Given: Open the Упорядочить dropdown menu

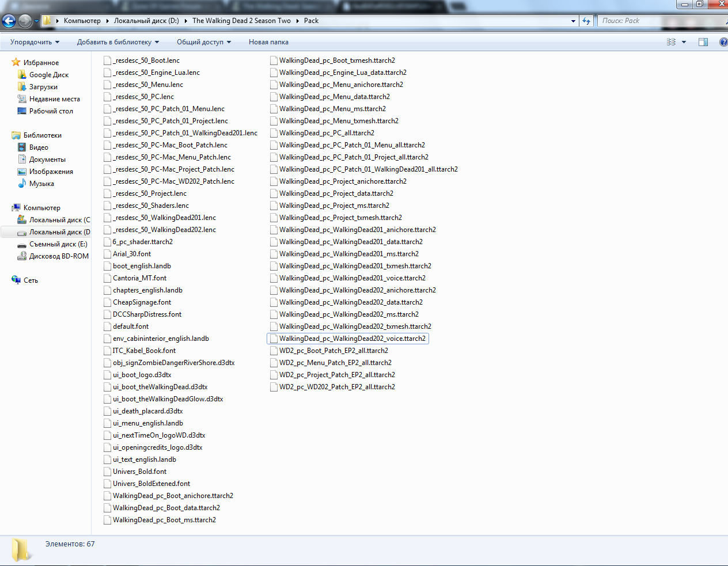Looking at the screenshot, I should [35, 42].
